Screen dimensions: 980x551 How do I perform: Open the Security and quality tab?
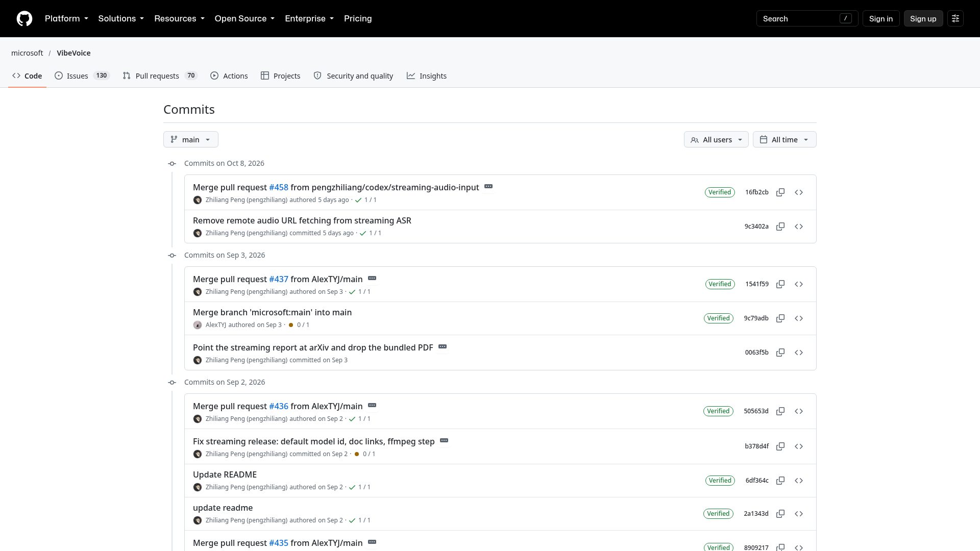click(353, 76)
